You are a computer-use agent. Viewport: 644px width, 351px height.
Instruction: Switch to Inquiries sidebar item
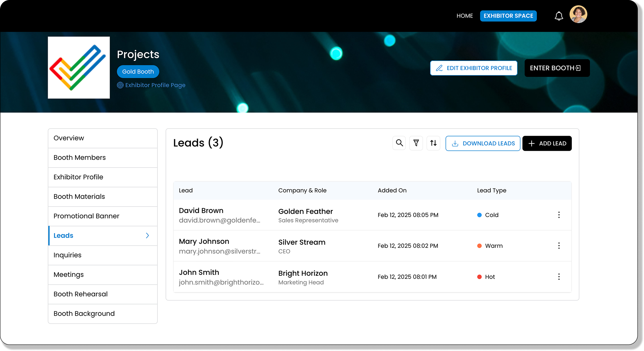point(68,255)
